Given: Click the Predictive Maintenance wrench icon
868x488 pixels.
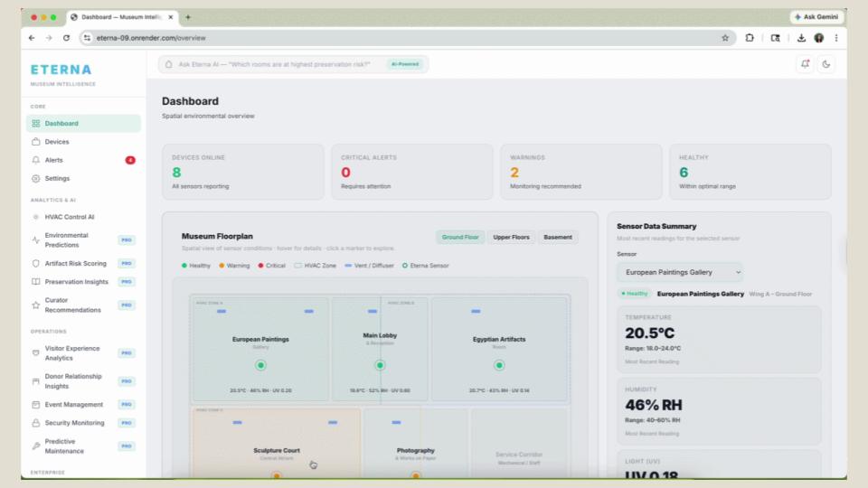Looking at the screenshot, I should click(36, 446).
